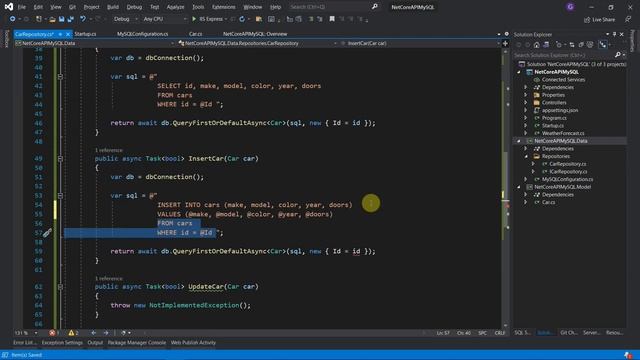The height and width of the screenshot is (360, 640).
Task: Click the notifications icon in status bar
Action: pyautogui.click(x=628, y=355)
